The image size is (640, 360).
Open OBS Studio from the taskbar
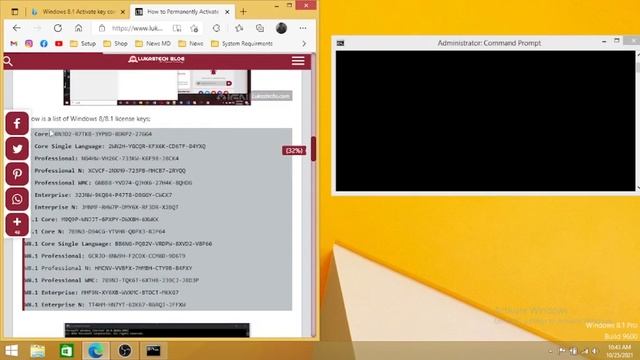pyautogui.click(x=125, y=351)
